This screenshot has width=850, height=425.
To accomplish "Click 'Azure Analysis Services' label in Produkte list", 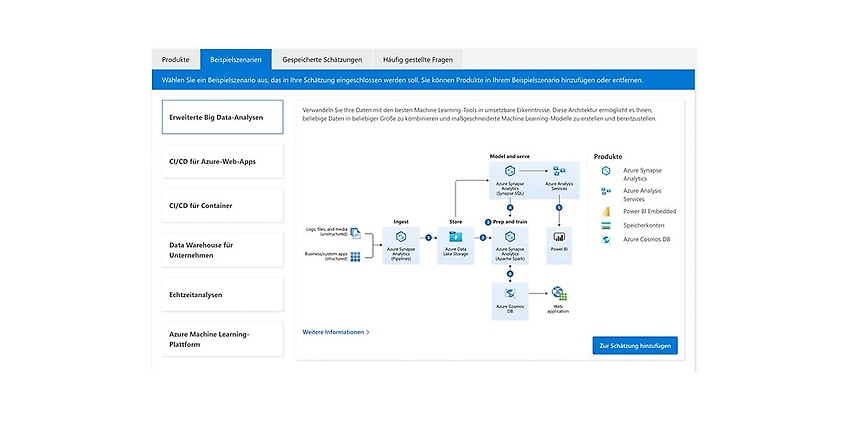I will 642,195.
